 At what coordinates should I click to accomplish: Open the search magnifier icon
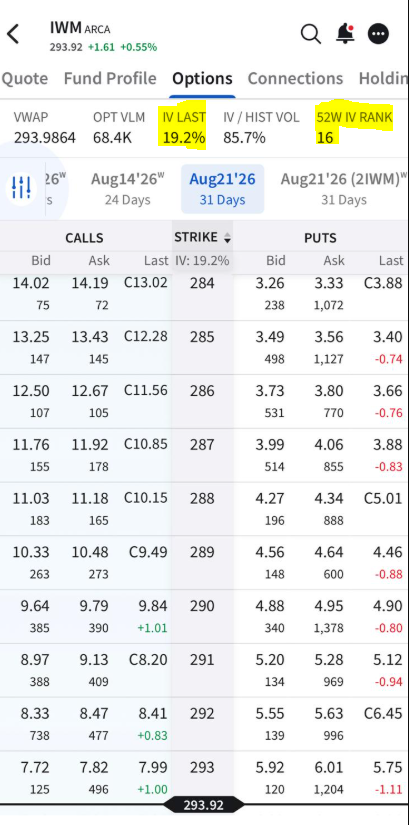tap(311, 34)
